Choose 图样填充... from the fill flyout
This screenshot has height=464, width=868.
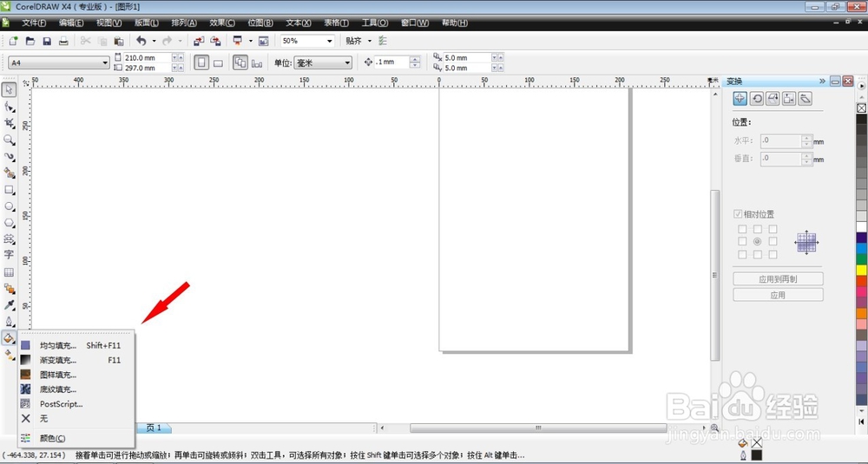click(x=76, y=375)
